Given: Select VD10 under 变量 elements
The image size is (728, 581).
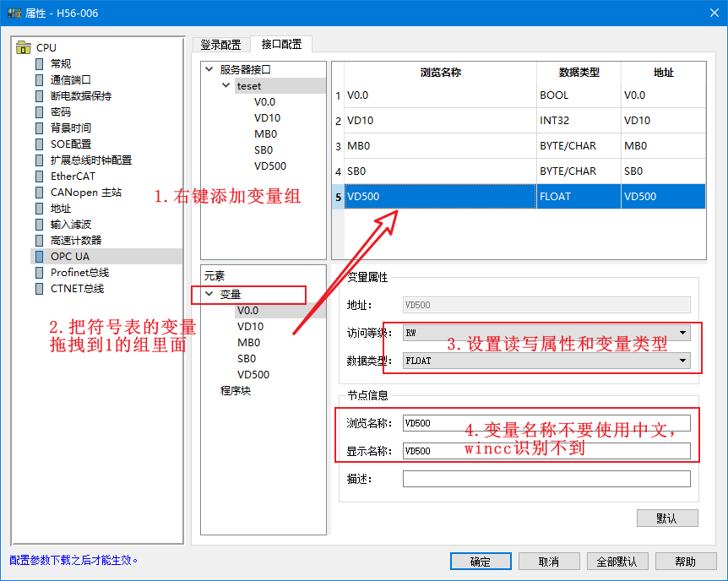Looking at the screenshot, I should pos(250,327).
